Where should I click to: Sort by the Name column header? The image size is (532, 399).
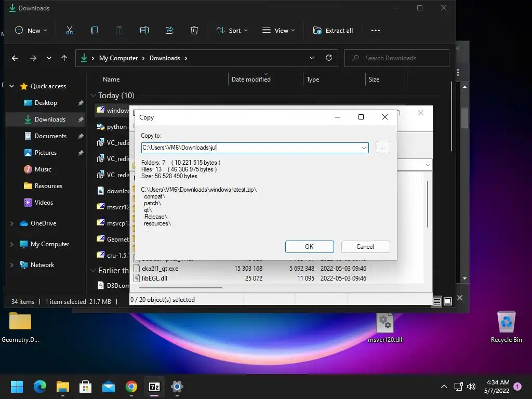coord(111,79)
